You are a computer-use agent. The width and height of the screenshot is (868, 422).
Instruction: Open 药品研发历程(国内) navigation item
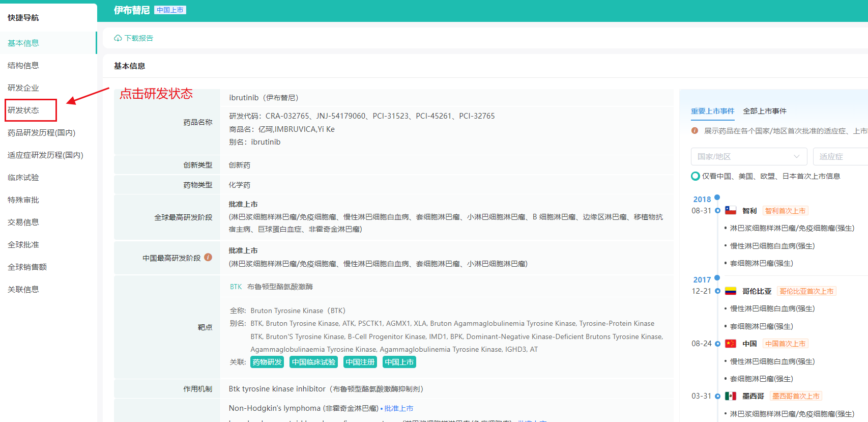click(42, 132)
